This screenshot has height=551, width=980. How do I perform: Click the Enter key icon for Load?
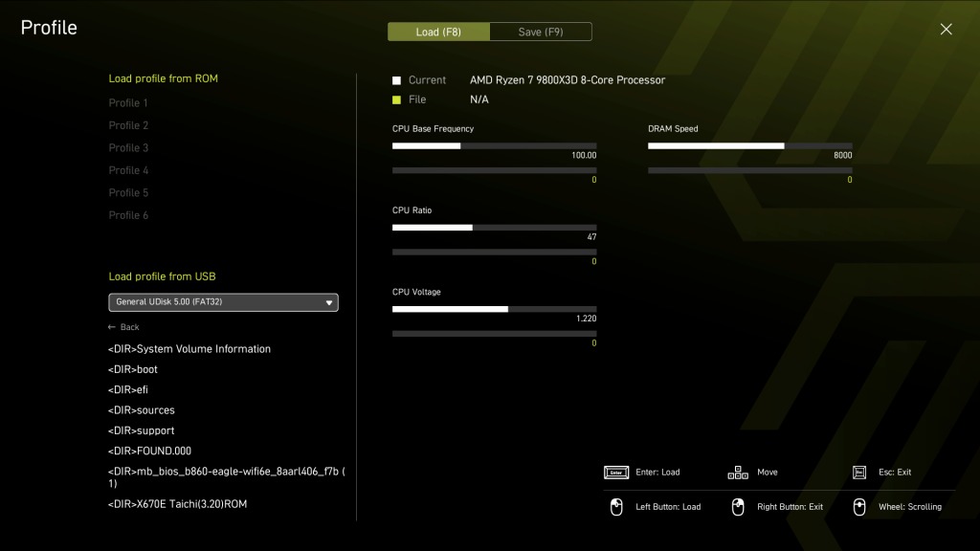point(616,473)
